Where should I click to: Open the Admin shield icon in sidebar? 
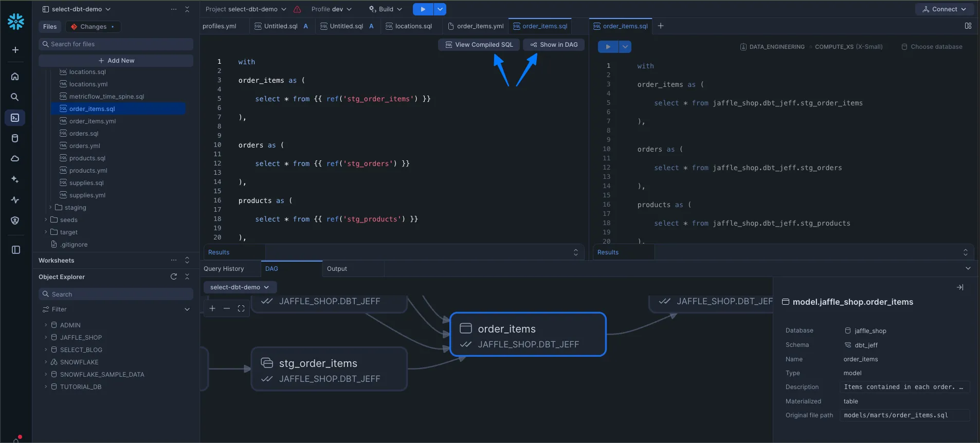coord(15,220)
